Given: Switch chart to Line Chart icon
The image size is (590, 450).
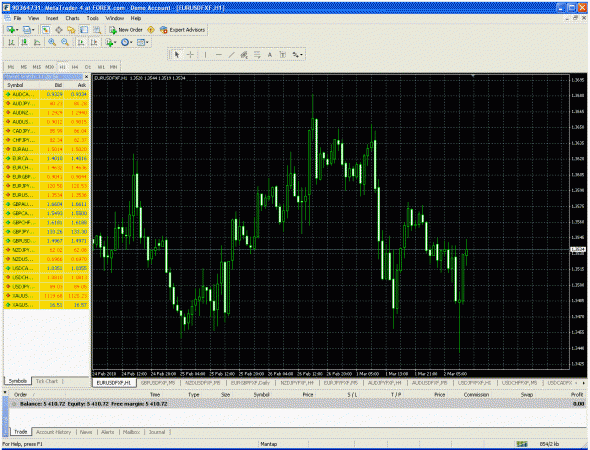Looking at the screenshot, I should click(x=37, y=43).
